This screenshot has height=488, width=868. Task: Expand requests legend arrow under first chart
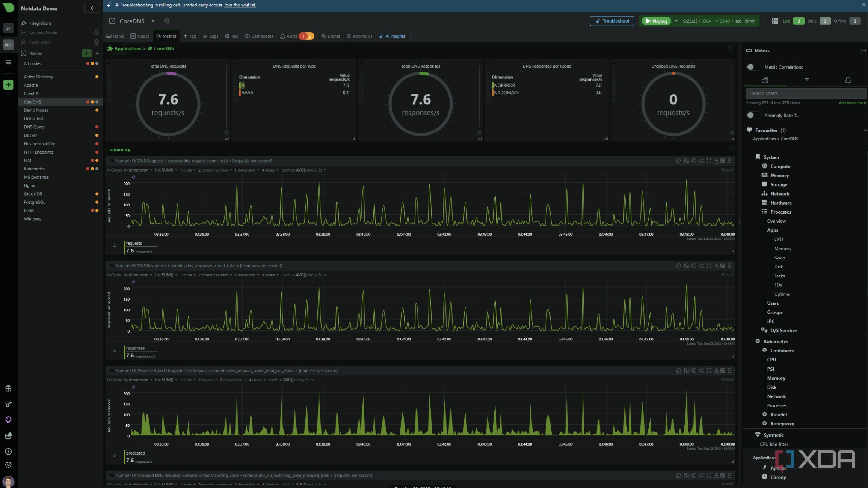[115, 245]
